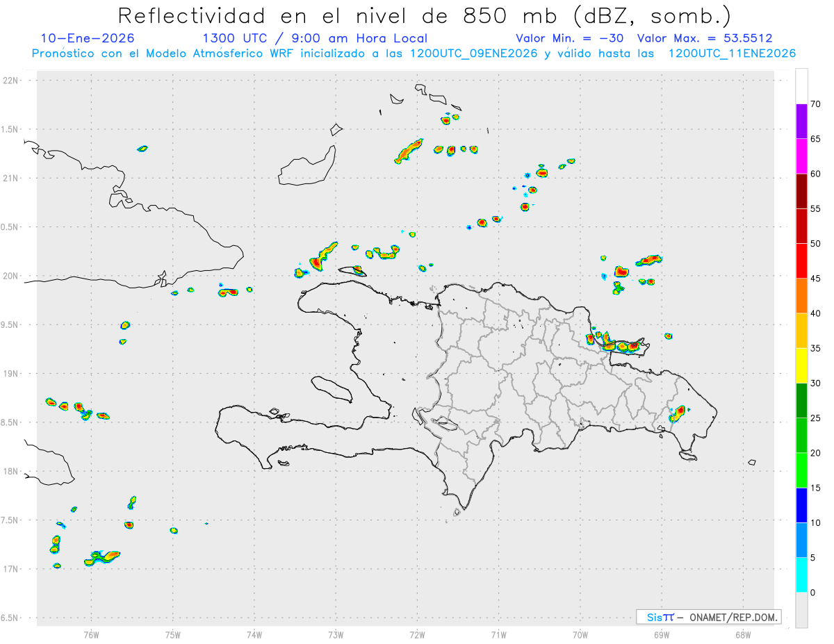Click the forecast date '10-Ene-2026'
The width and height of the screenshot is (834, 644).
tap(88, 38)
